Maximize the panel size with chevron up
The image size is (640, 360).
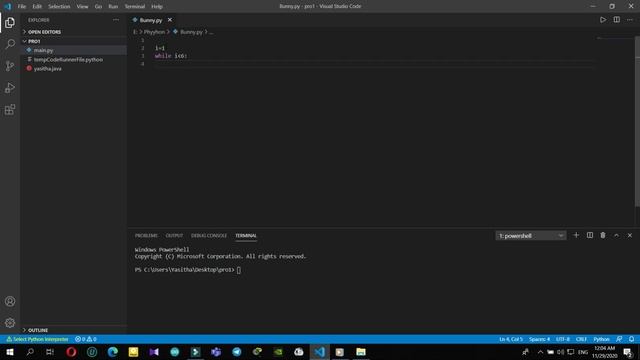pyautogui.click(x=616, y=235)
